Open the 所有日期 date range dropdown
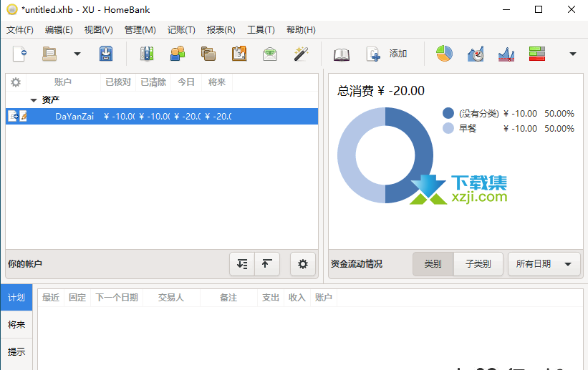The width and height of the screenshot is (588, 370). coord(544,264)
